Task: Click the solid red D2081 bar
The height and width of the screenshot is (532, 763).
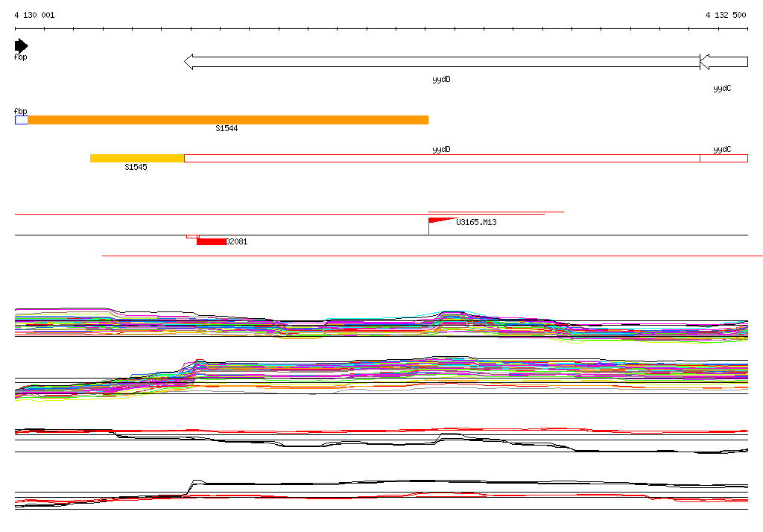Action: [211, 241]
